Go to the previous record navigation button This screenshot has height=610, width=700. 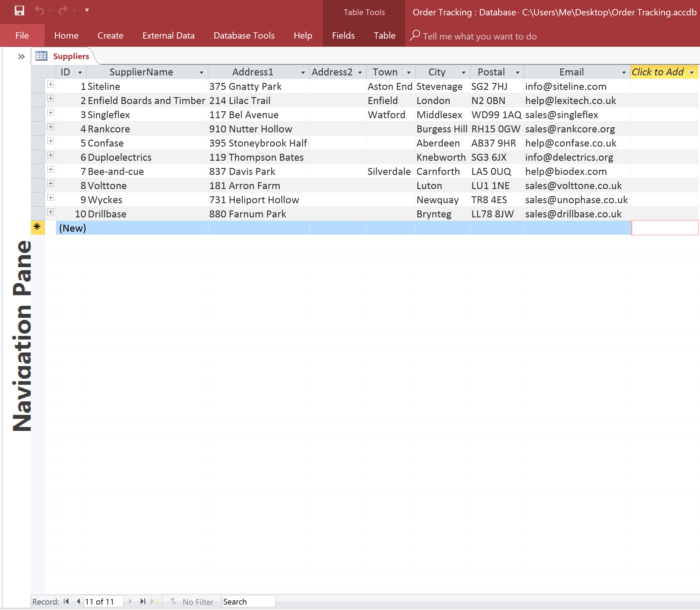pos(79,602)
